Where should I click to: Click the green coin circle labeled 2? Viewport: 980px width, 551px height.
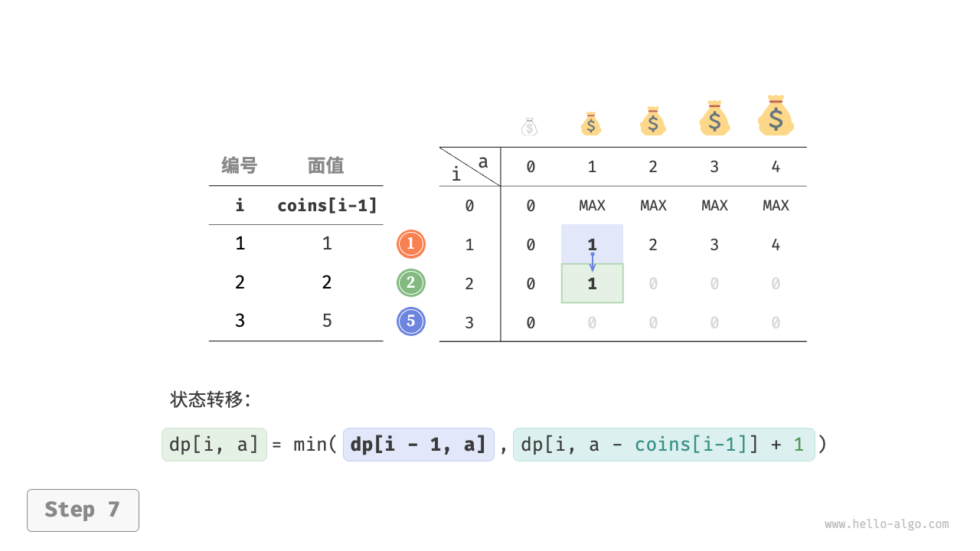411,283
